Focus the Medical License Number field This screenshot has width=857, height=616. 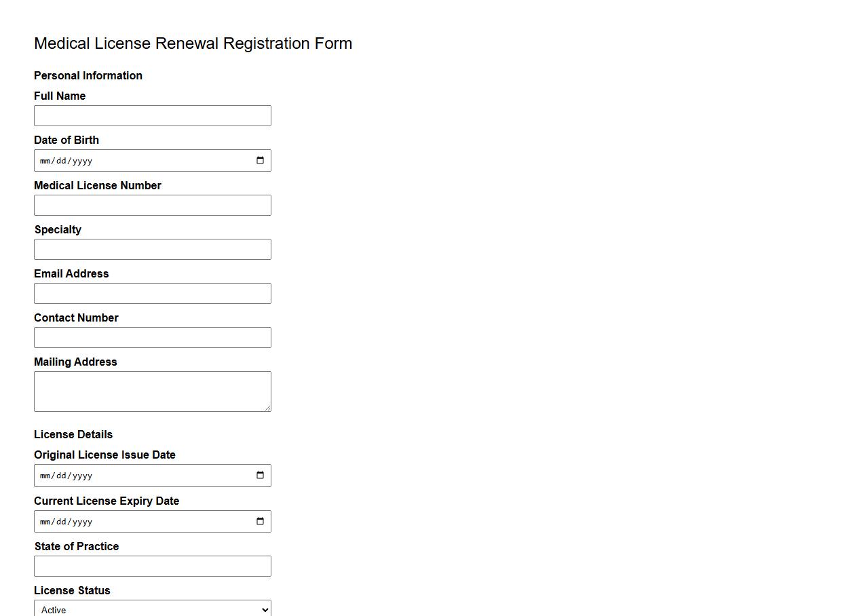click(152, 205)
